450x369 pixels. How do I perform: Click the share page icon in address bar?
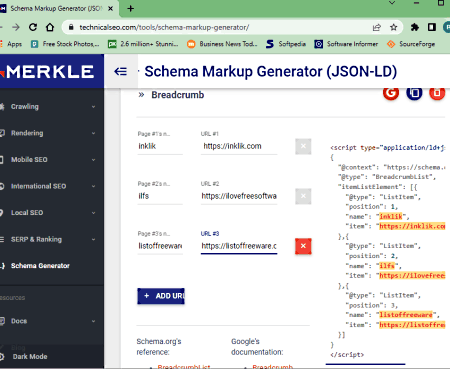[377, 27]
